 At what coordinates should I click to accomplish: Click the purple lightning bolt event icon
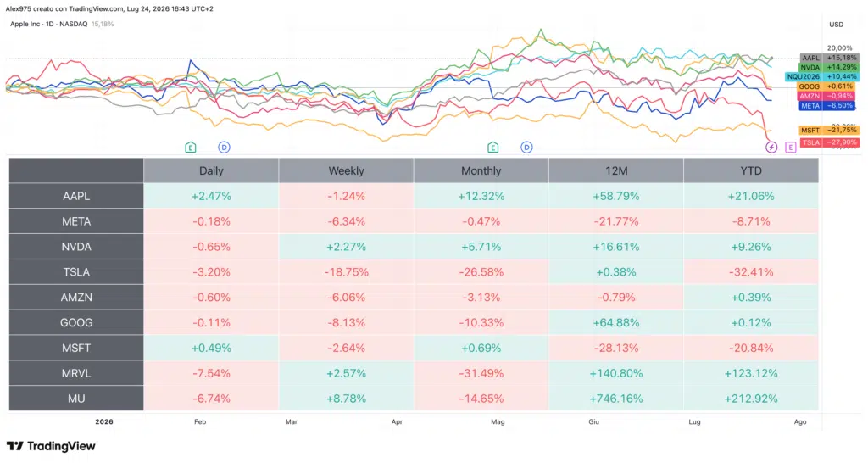pos(771,148)
